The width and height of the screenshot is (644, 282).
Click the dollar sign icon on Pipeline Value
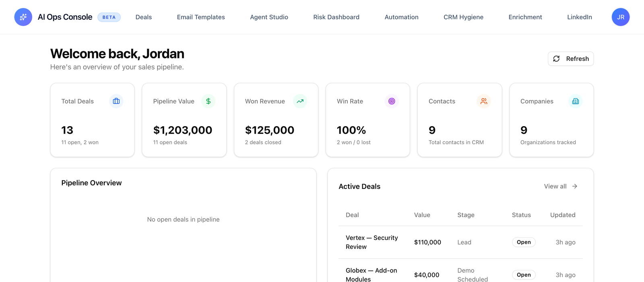click(208, 101)
